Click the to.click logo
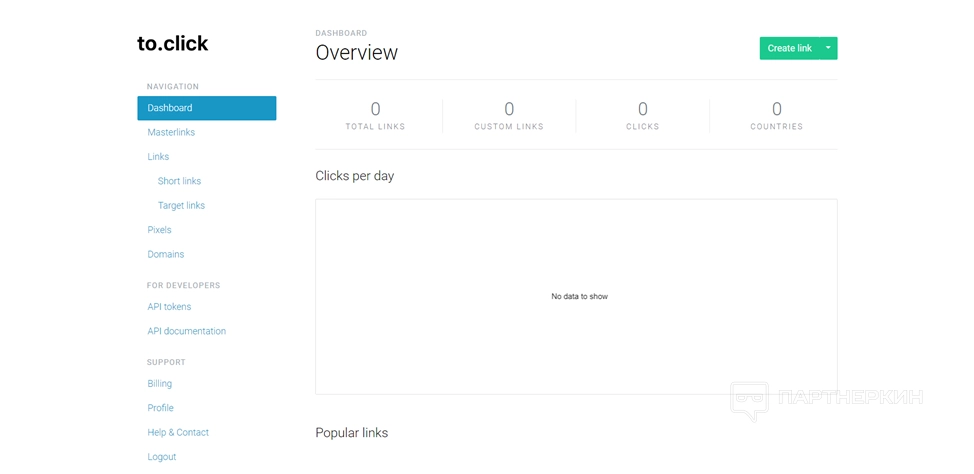The width and height of the screenshot is (974, 474). point(173,43)
